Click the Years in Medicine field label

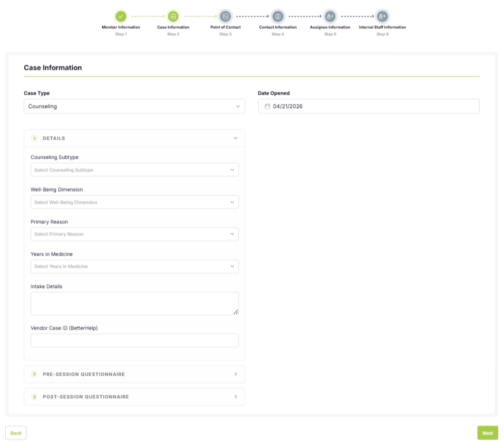click(51, 254)
